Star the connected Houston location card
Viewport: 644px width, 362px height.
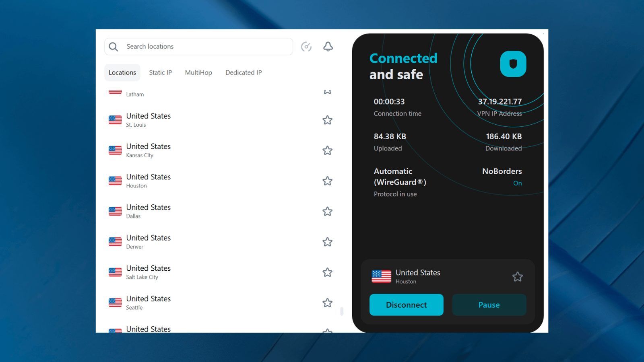tap(518, 276)
